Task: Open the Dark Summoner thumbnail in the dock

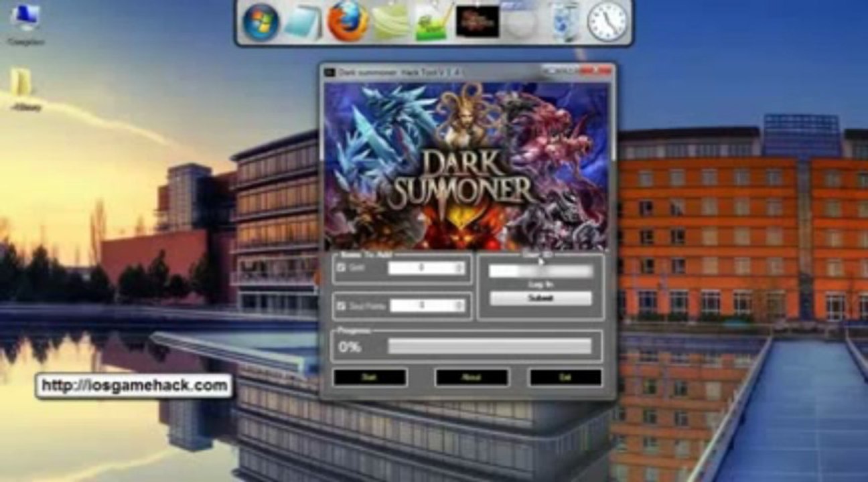Action: [x=478, y=21]
